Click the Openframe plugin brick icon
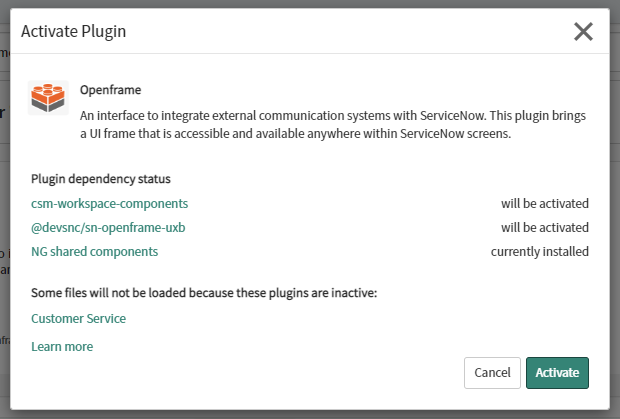Viewport: 620px width, 419px height. 48,99
